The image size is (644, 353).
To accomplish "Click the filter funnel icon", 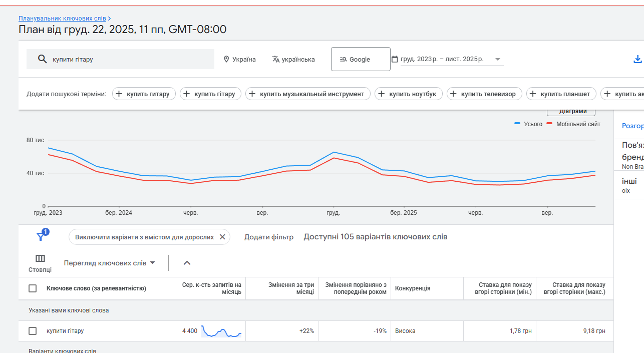I will (41, 237).
